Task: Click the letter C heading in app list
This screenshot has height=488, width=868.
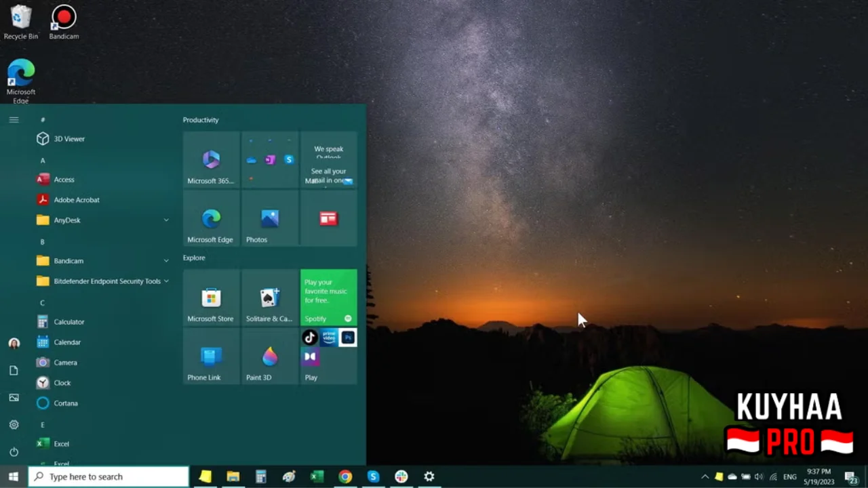Action: click(x=43, y=303)
